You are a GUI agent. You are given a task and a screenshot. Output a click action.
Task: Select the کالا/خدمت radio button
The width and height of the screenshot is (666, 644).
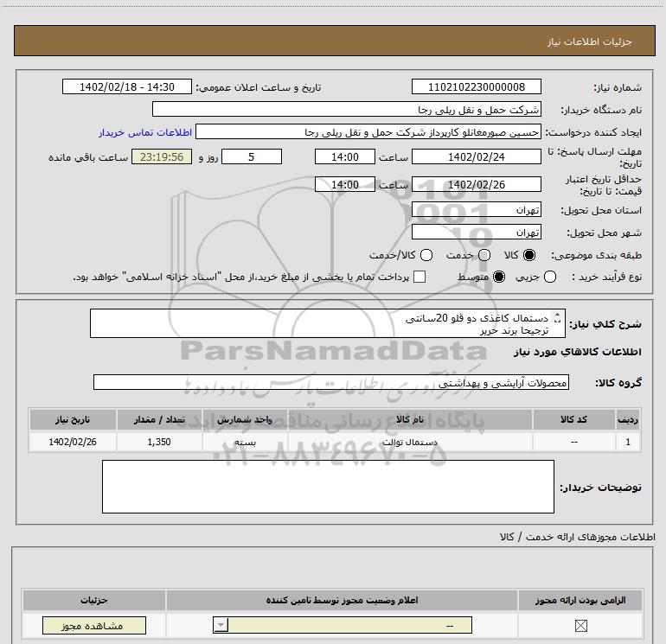pos(426,255)
